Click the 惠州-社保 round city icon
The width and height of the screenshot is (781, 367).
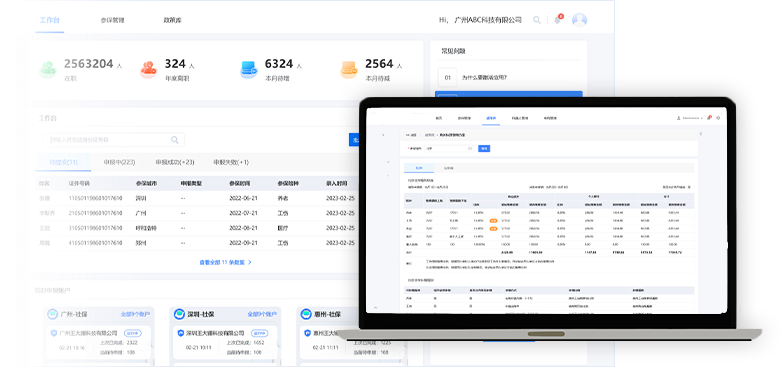(x=306, y=314)
